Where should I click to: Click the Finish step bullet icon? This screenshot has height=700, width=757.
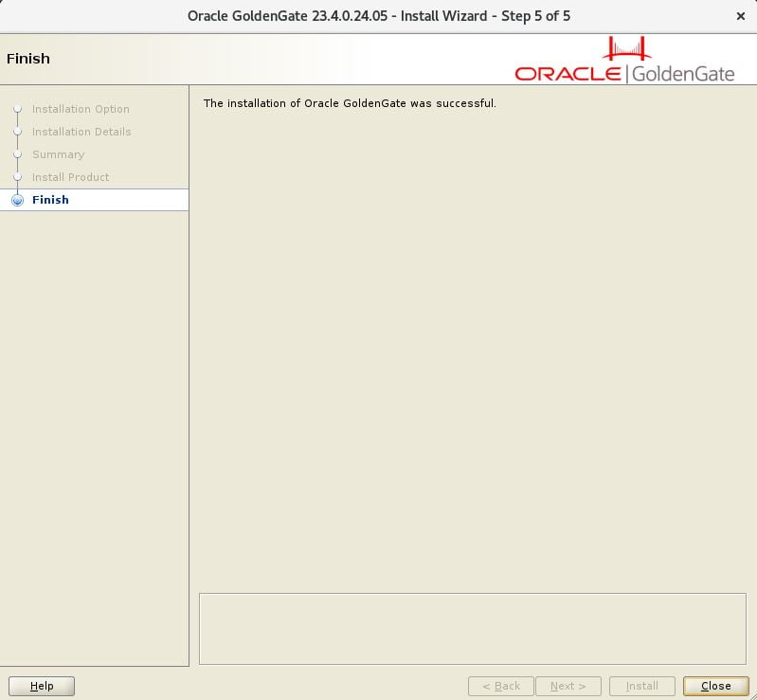point(17,200)
